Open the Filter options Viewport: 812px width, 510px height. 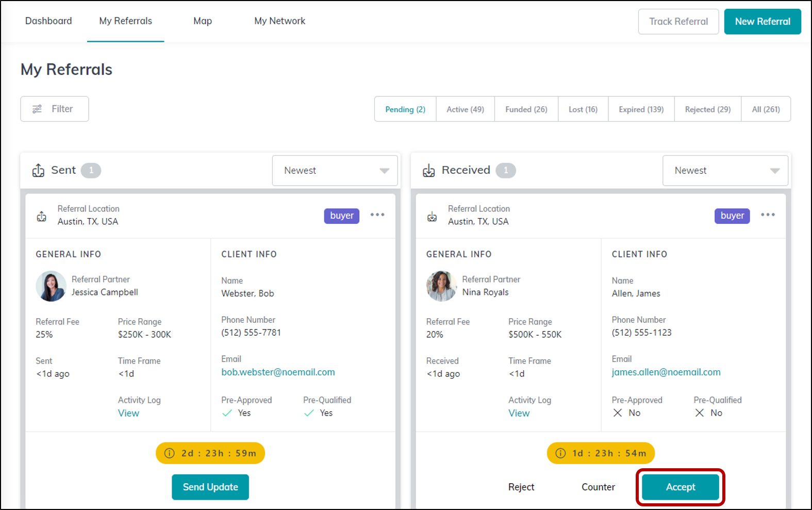[x=55, y=109]
